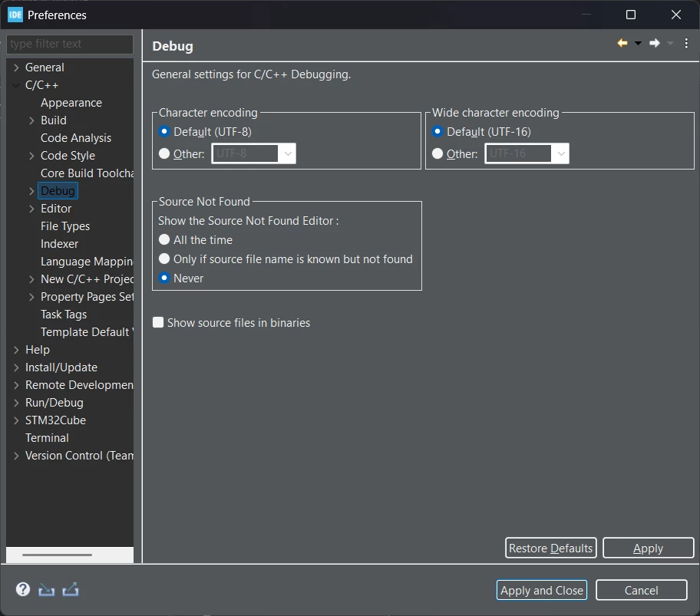This screenshot has width=700, height=616.
Task: Enable Show source files in binaries
Action: tap(158, 322)
